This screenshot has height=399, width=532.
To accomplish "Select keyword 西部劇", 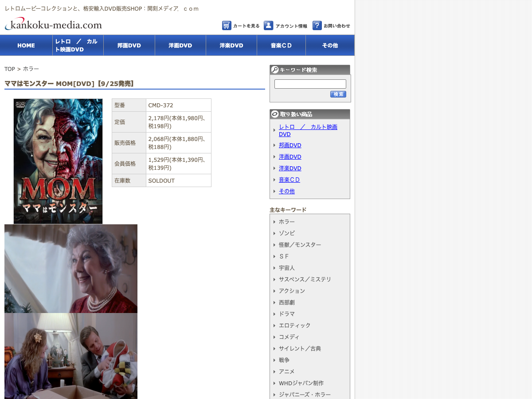I will click(x=287, y=302).
